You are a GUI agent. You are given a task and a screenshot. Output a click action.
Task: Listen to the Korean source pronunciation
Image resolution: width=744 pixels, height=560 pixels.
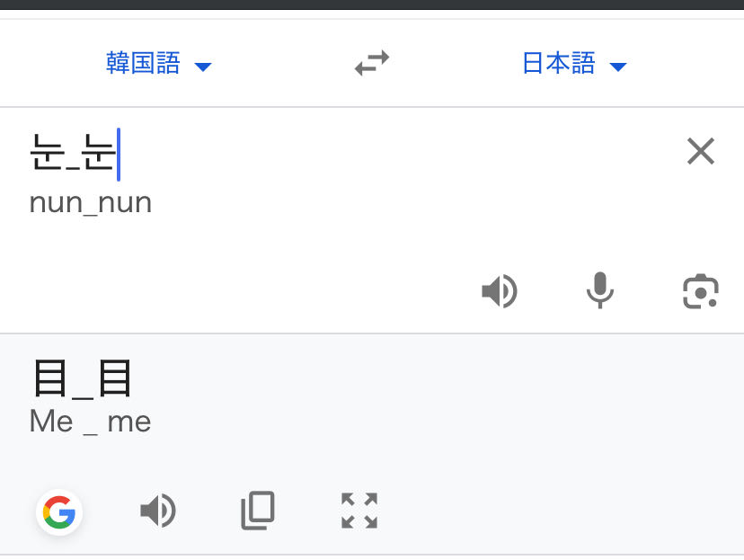[x=500, y=292]
